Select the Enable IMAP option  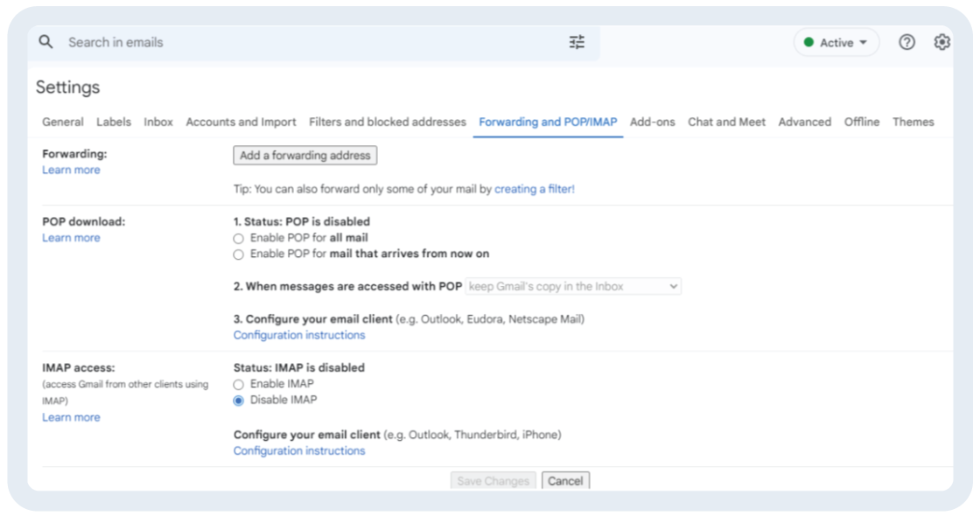[239, 384]
